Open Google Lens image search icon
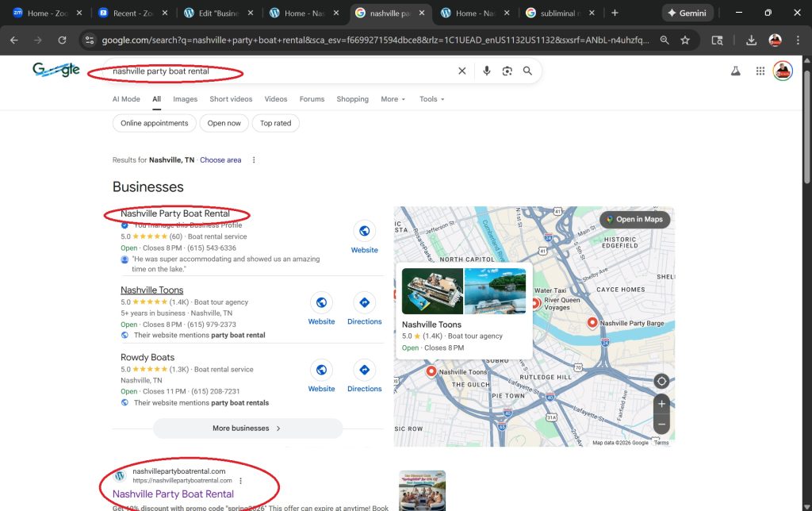 507,71
